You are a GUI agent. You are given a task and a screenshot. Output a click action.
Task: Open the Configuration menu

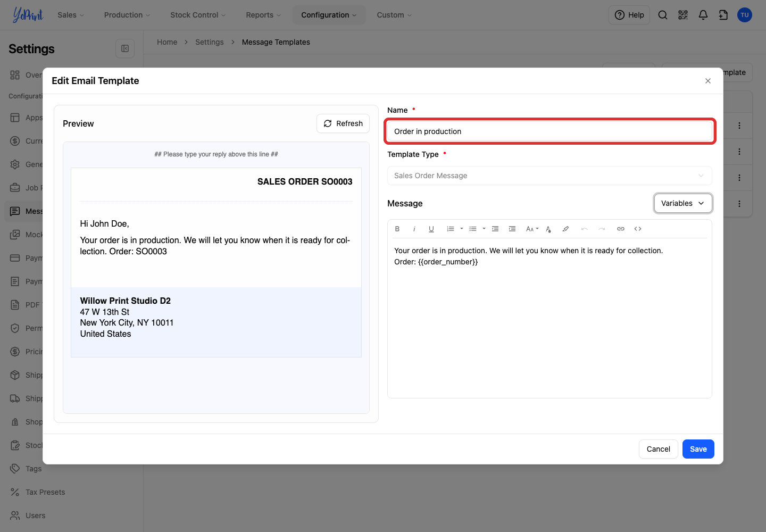coord(329,15)
